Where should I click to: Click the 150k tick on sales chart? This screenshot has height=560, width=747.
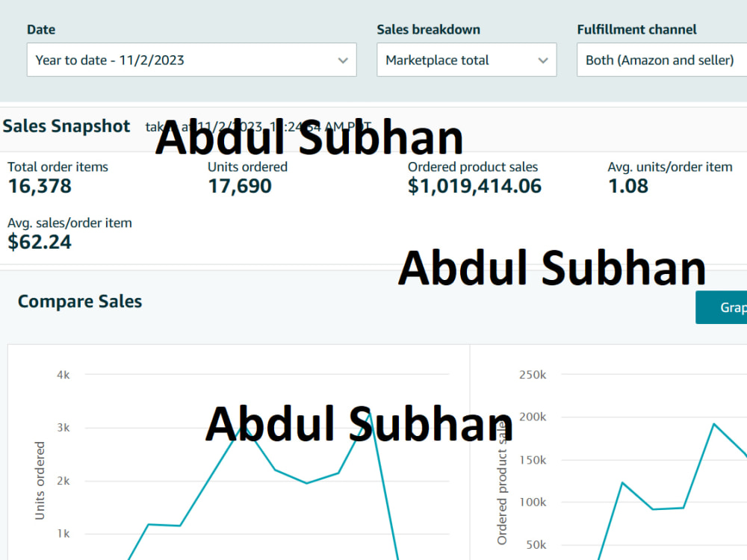(x=533, y=460)
